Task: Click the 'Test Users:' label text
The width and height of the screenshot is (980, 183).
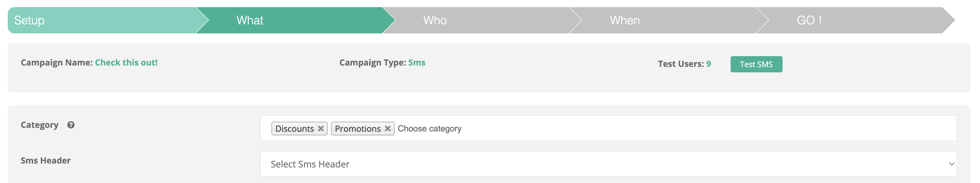Action: pos(681,64)
